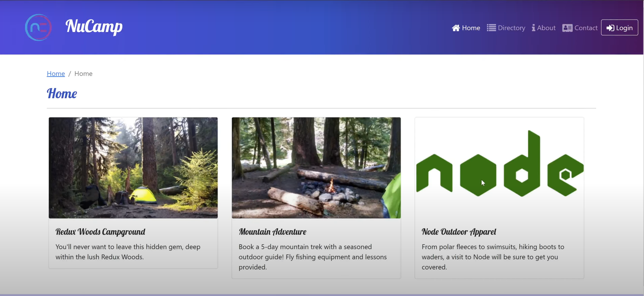This screenshot has height=296, width=644.
Task: Click the house icon beside Home in the navbar
Action: pos(456,28)
